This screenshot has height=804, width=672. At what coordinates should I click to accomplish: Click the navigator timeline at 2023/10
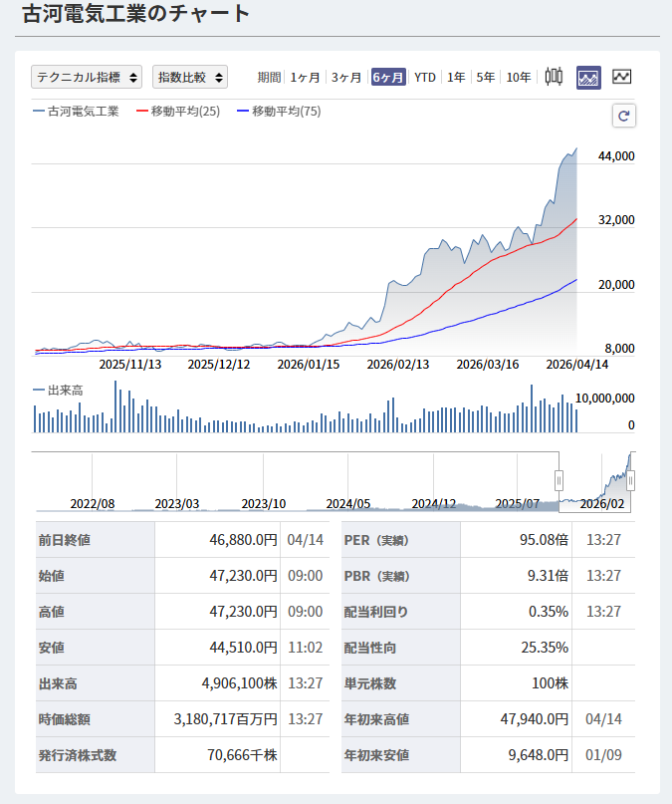coord(263,504)
